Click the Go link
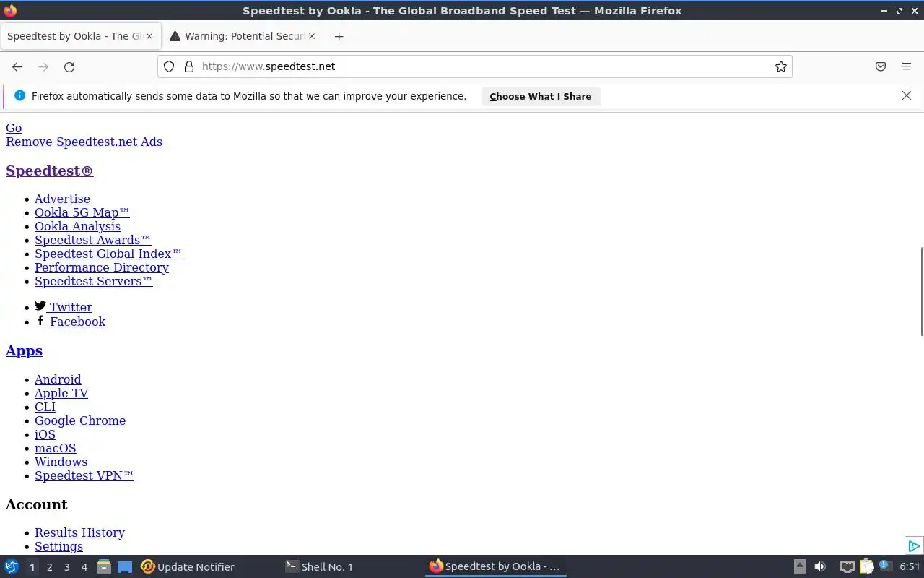Screen dimensions: 924x578 [x=14, y=128]
